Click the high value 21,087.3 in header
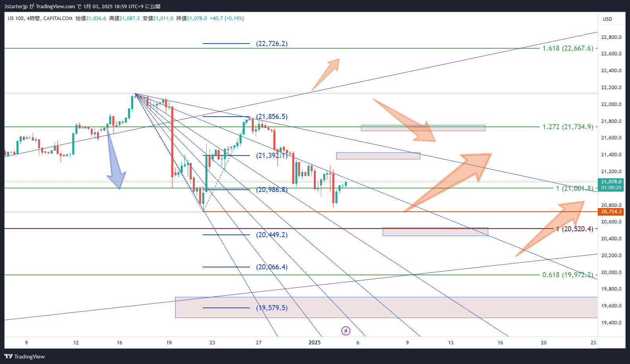 129,18
